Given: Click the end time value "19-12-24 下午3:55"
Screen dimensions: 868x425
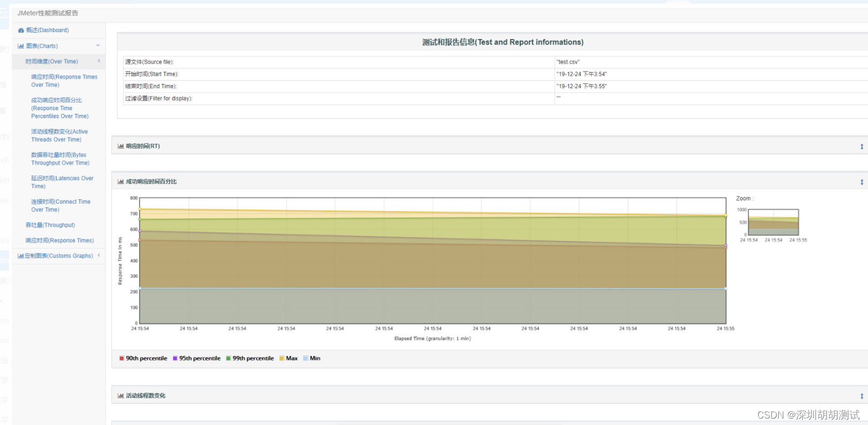Looking at the screenshot, I should [x=581, y=86].
